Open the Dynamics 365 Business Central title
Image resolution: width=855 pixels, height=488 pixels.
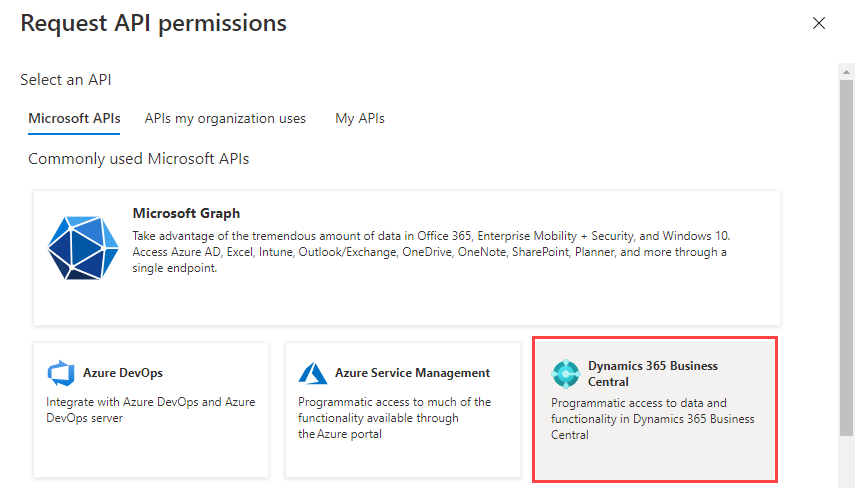click(653, 374)
